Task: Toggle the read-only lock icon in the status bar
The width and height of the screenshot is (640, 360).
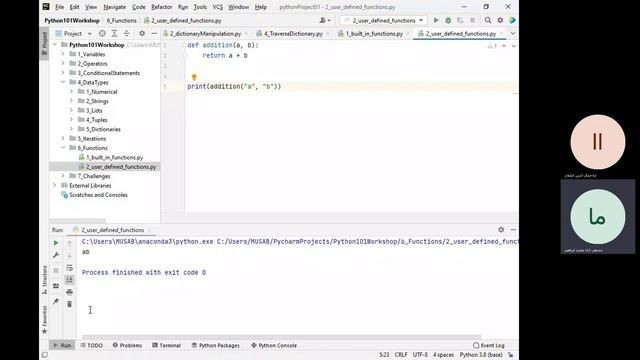Action: (511, 355)
